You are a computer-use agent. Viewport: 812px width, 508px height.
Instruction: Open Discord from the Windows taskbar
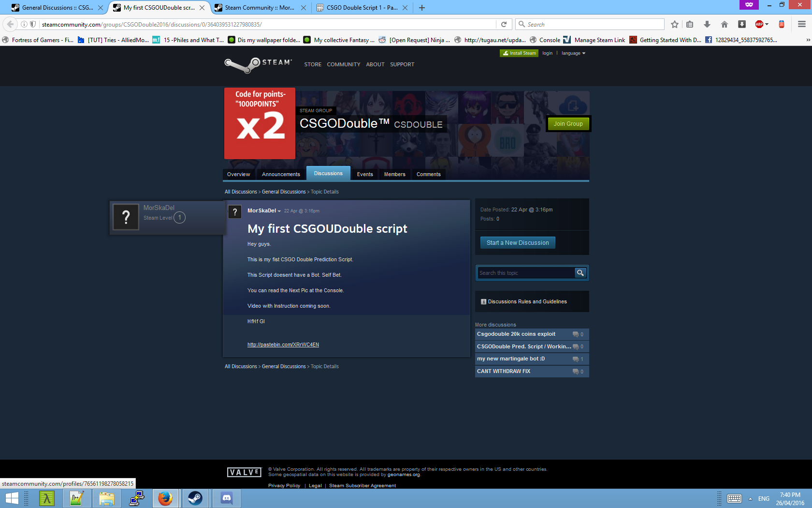point(226,498)
